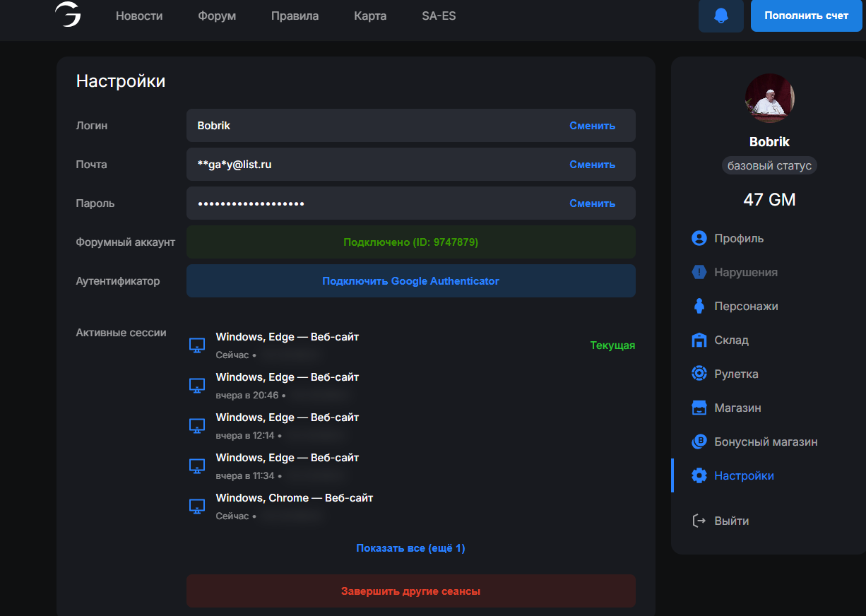Click the notification bell icon
This screenshot has width=866, height=616.
720,16
